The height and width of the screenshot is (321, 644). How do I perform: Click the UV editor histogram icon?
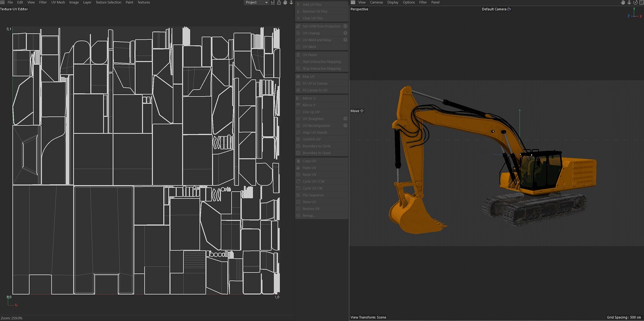273,3
